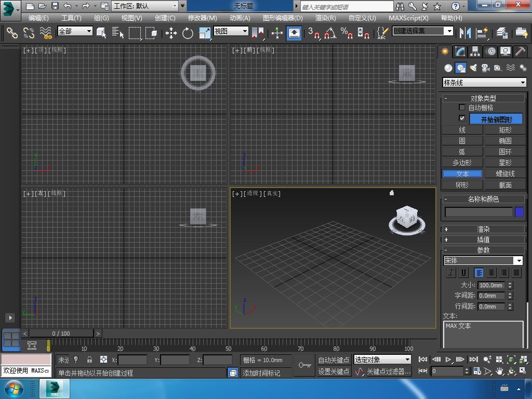532x399 pixels.
Task: Click the selection lock padlock icon
Action: point(89,360)
